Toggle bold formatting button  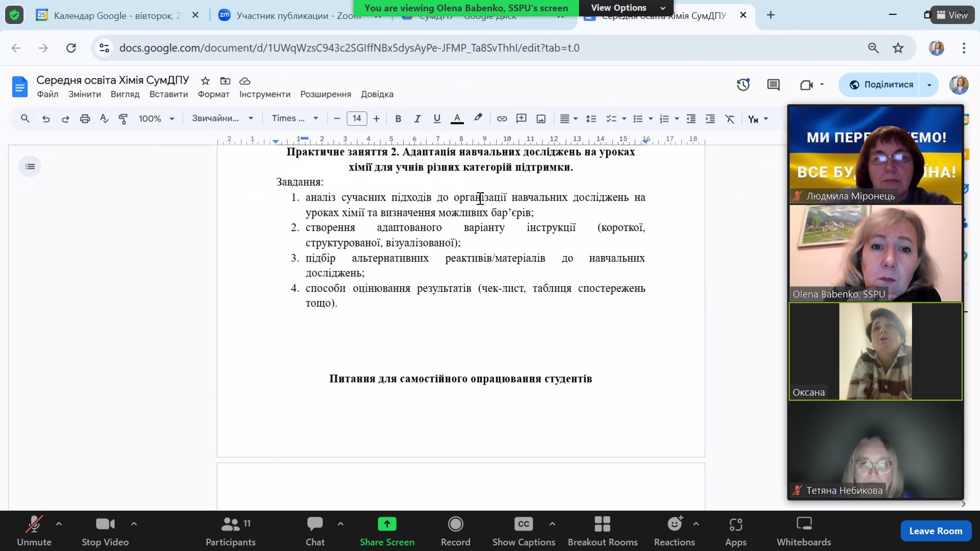(398, 119)
